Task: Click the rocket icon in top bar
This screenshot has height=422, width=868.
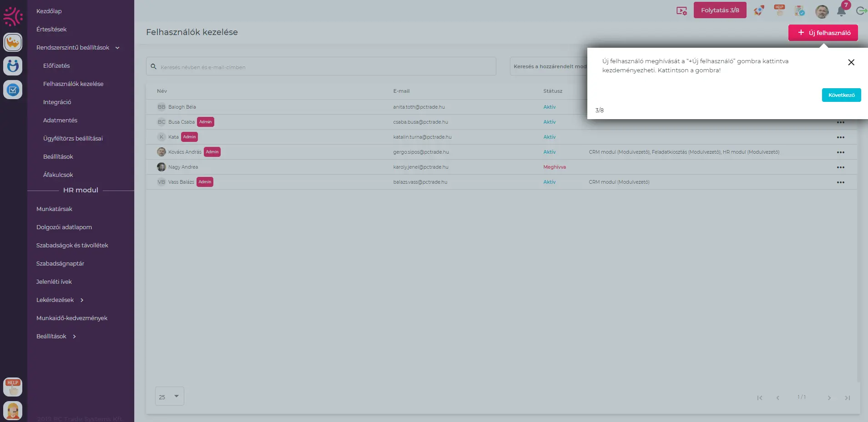Action: point(758,10)
